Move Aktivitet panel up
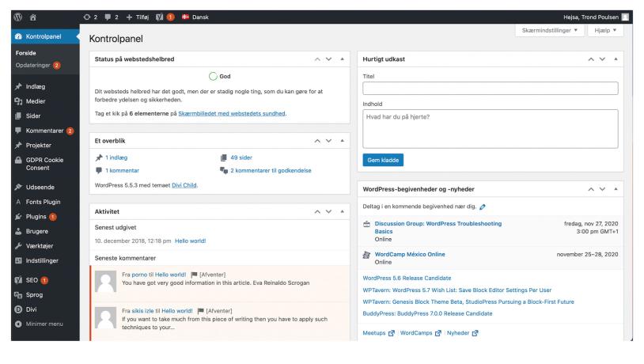 pos(317,212)
